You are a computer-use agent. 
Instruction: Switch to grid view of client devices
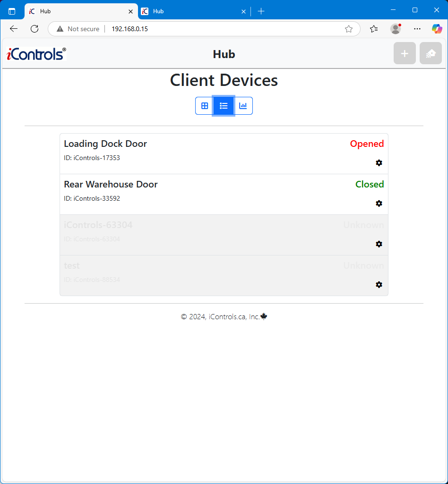(204, 106)
